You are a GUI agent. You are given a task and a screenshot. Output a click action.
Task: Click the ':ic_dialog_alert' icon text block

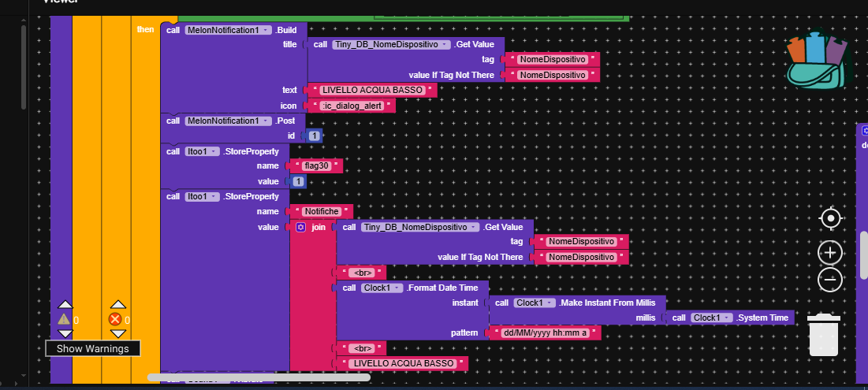(353, 106)
